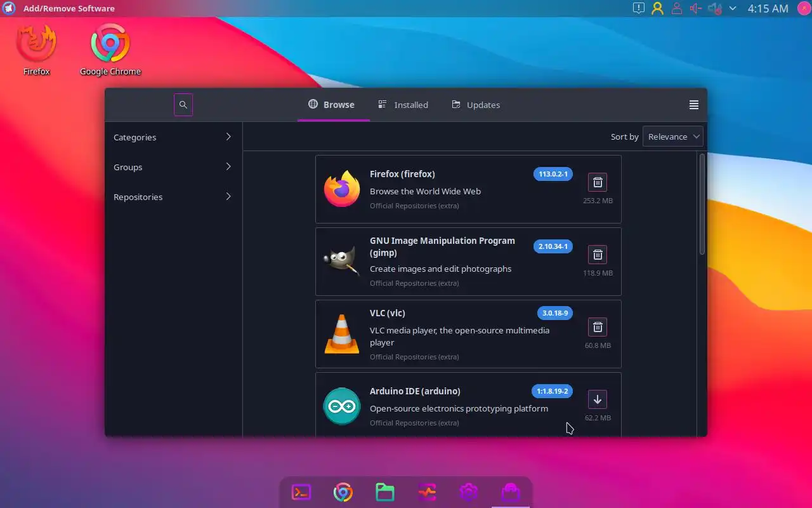Open the Firefox (firefox) package details

(x=468, y=189)
